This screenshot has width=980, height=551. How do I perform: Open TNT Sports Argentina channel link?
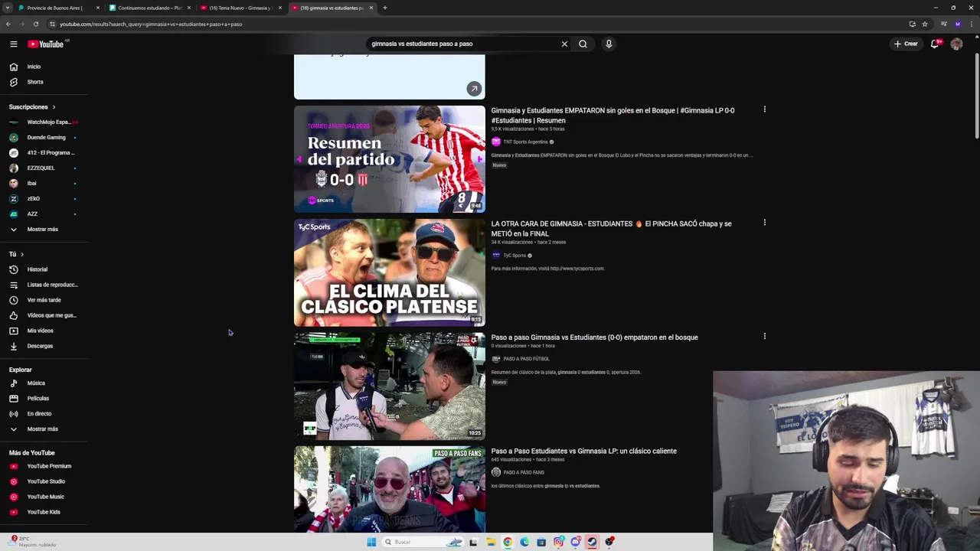pyautogui.click(x=525, y=142)
